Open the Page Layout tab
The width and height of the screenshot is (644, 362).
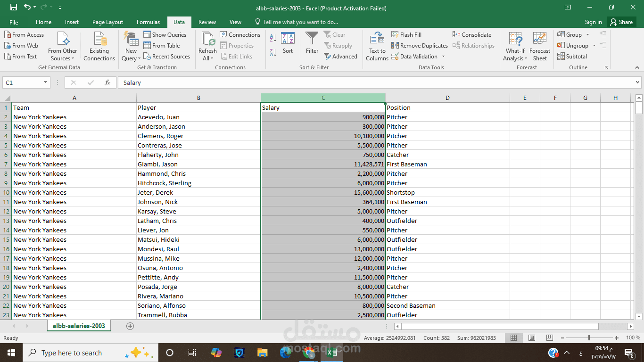107,22
